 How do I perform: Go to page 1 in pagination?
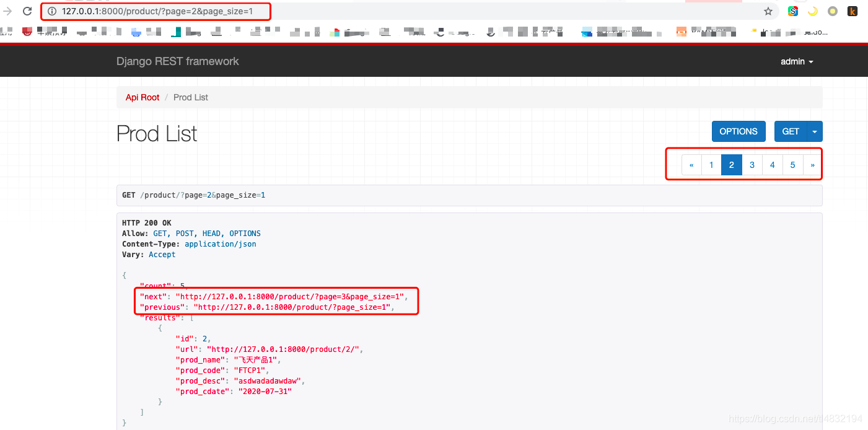(711, 165)
